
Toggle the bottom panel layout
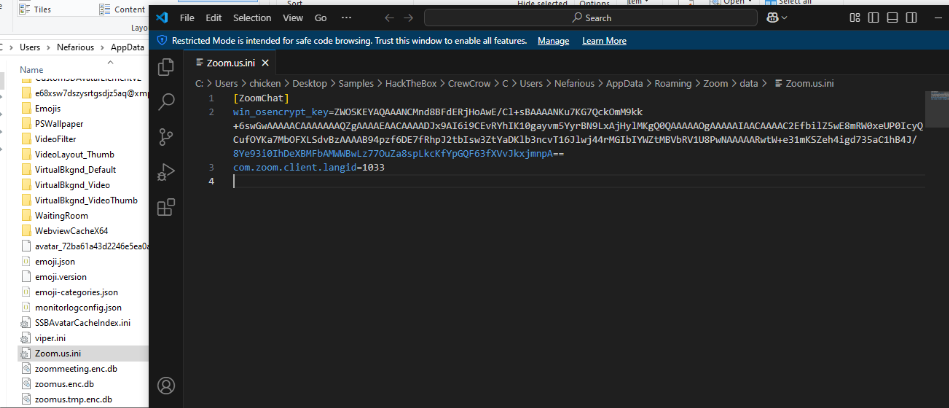891,18
